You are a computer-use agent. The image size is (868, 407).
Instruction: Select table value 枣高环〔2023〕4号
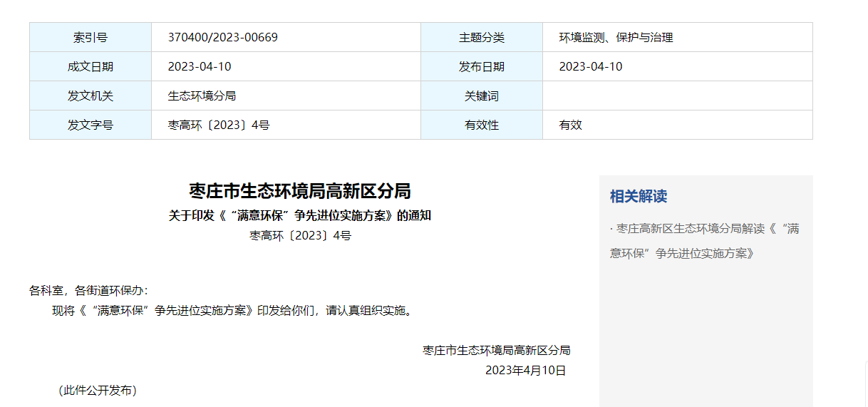(219, 125)
